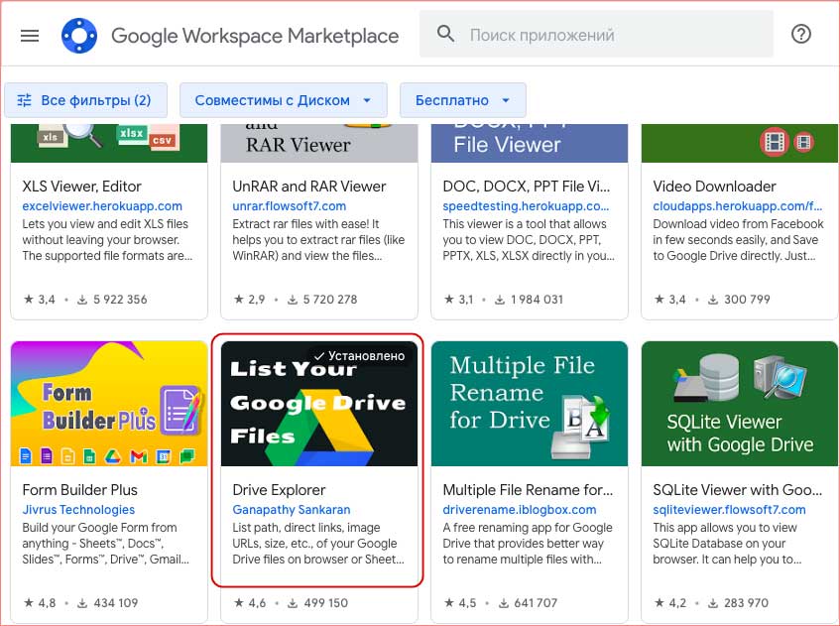Open the Ganapathy Sankaran developer link
Image resolution: width=840 pixels, height=626 pixels.
(x=292, y=510)
